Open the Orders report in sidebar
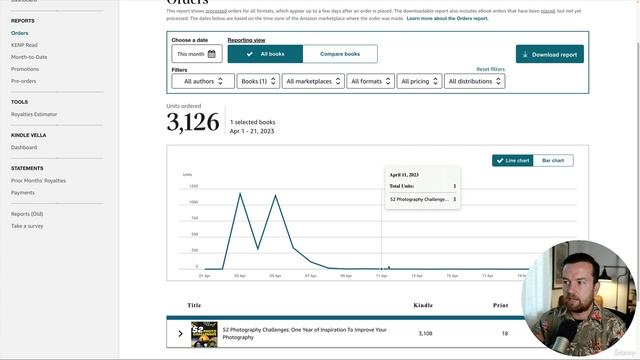This screenshot has width=640, height=360. (x=20, y=33)
